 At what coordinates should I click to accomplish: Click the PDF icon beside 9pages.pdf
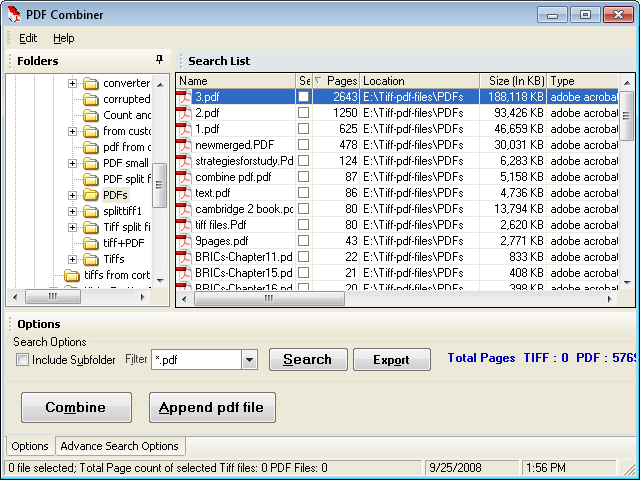point(184,241)
